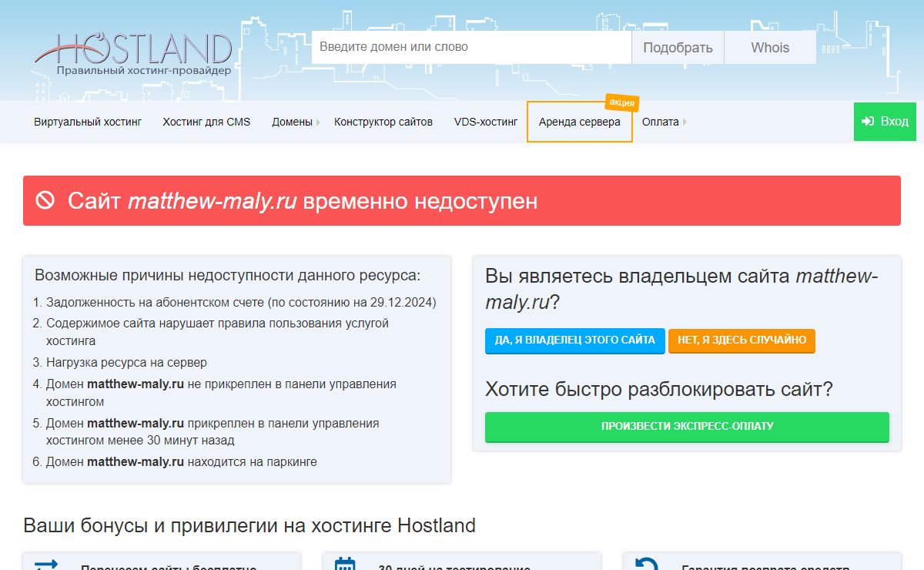Click reason Нагрузка ресурса на сервер
Viewport: 924px width, 570px height.
(x=126, y=362)
